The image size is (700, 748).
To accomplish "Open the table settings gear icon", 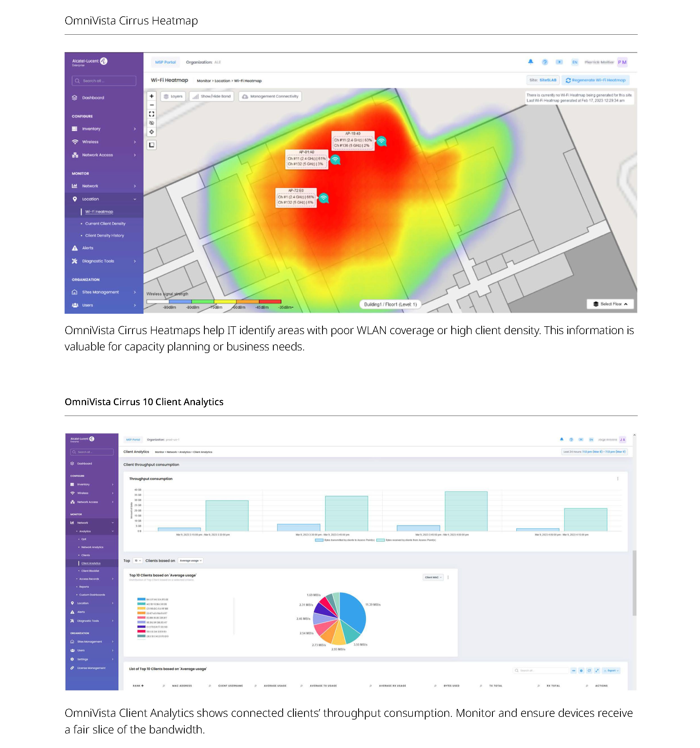I will coord(581,671).
